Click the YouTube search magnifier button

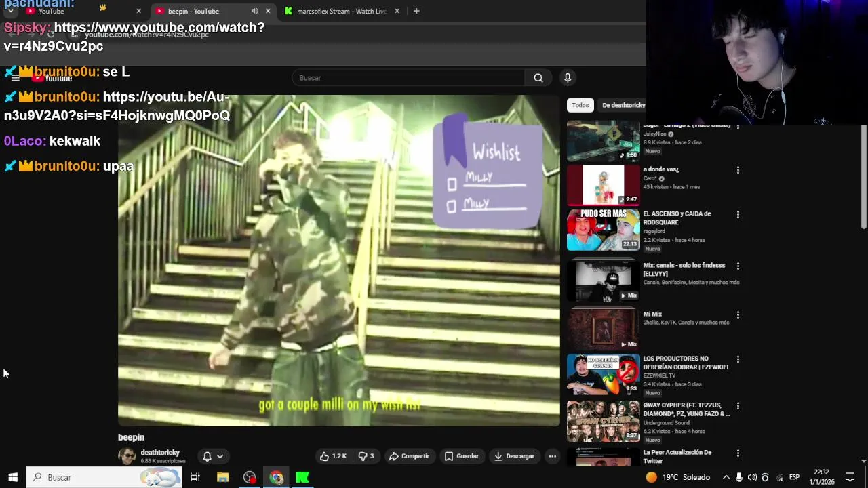click(x=538, y=78)
